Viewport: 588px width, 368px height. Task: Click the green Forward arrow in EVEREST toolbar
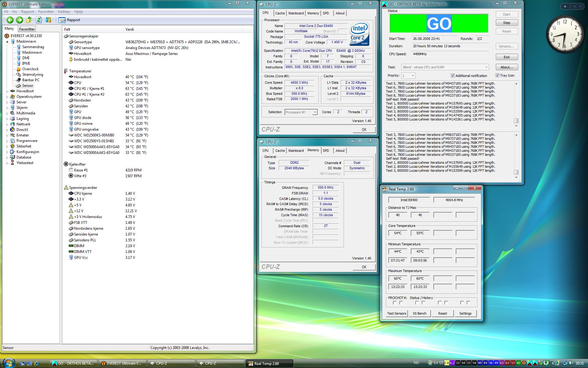[20, 20]
